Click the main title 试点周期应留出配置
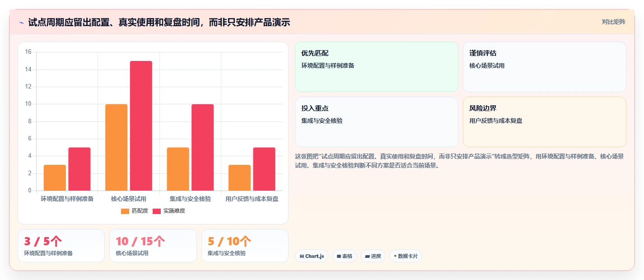 (159, 22)
